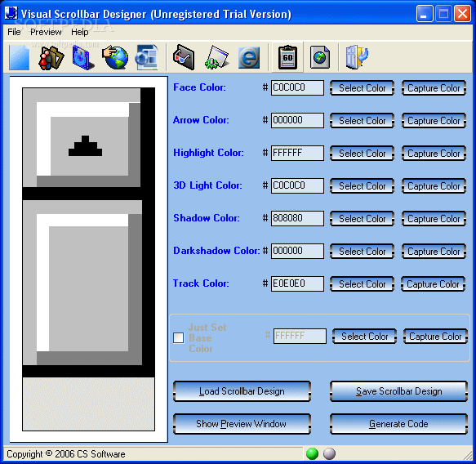This screenshot has height=464, width=476.
Task: Click the 3D Light Color hex field
Action: [297, 185]
